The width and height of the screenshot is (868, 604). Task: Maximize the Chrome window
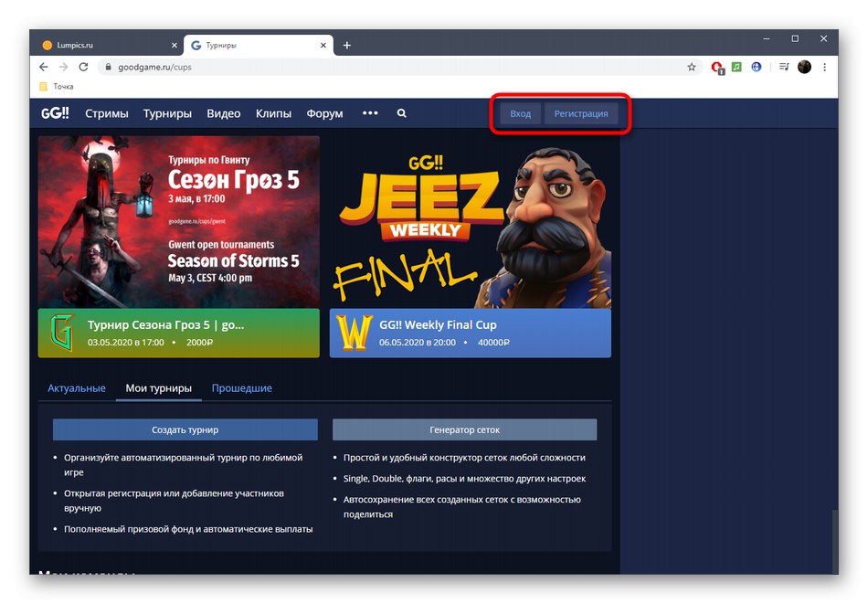[x=795, y=38]
